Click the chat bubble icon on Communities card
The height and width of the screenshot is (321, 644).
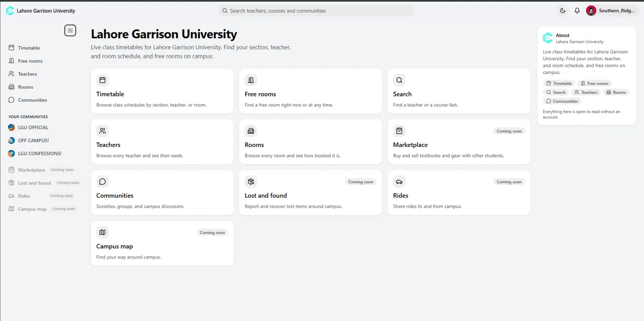[103, 182]
